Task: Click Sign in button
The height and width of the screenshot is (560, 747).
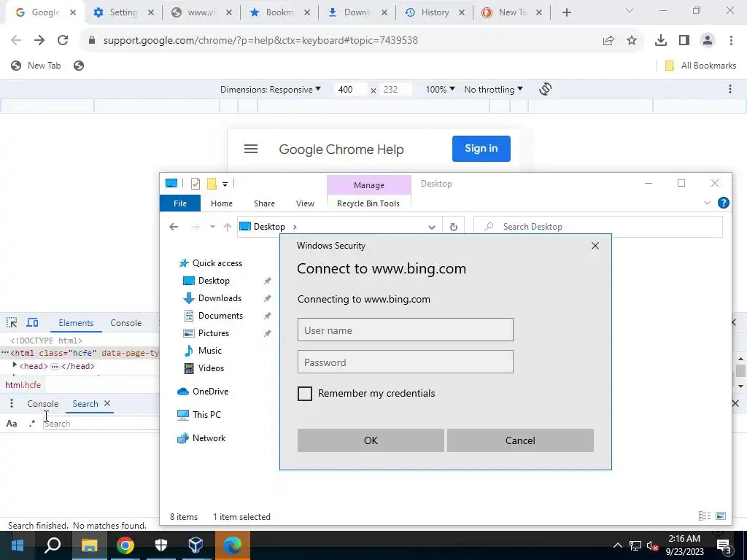Action: point(481,149)
